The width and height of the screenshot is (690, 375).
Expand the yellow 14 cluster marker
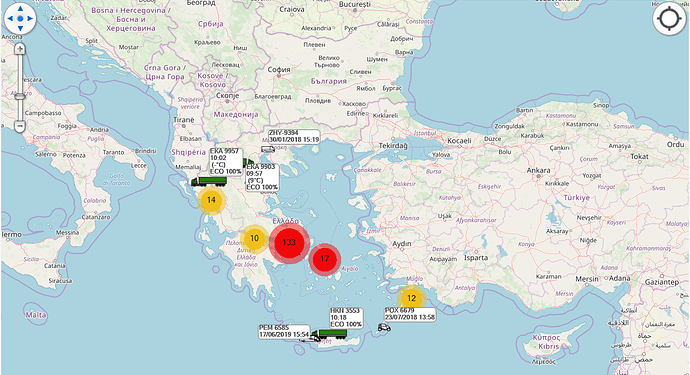[x=211, y=200]
